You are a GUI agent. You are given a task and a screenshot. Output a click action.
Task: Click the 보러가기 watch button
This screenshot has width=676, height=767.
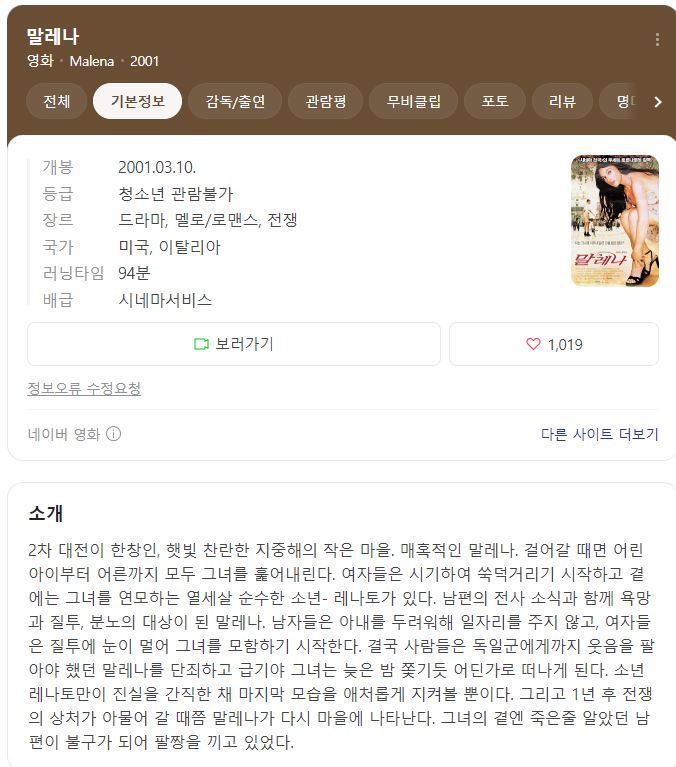[x=234, y=344]
